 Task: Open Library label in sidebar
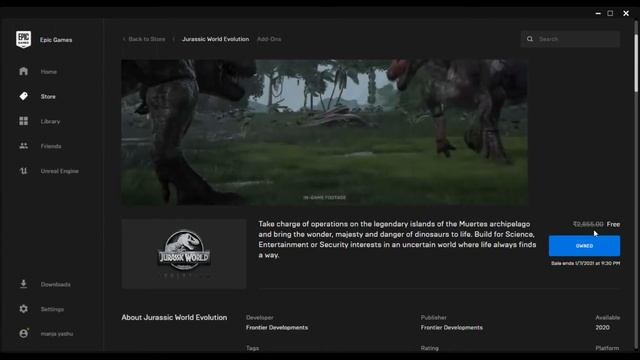click(x=50, y=122)
